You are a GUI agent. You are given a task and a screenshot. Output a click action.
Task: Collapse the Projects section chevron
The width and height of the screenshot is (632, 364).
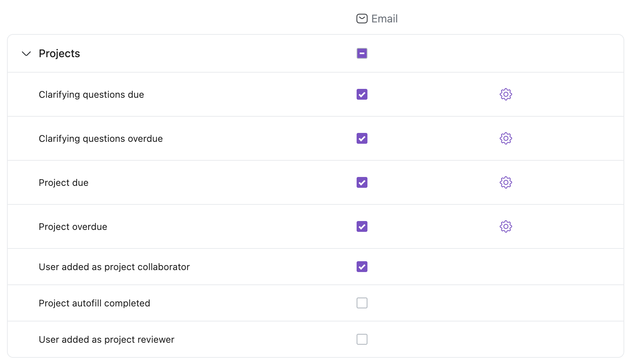(x=26, y=53)
